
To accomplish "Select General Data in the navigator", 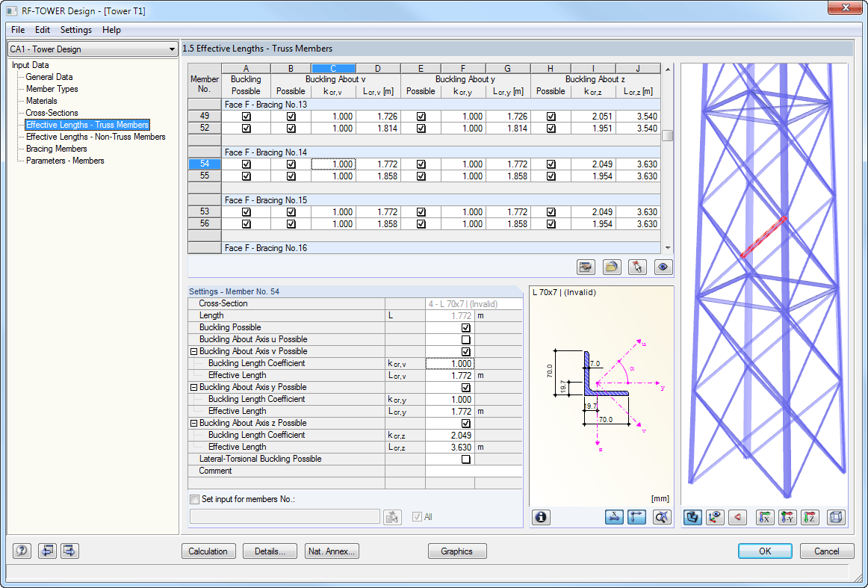I will [x=49, y=77].
